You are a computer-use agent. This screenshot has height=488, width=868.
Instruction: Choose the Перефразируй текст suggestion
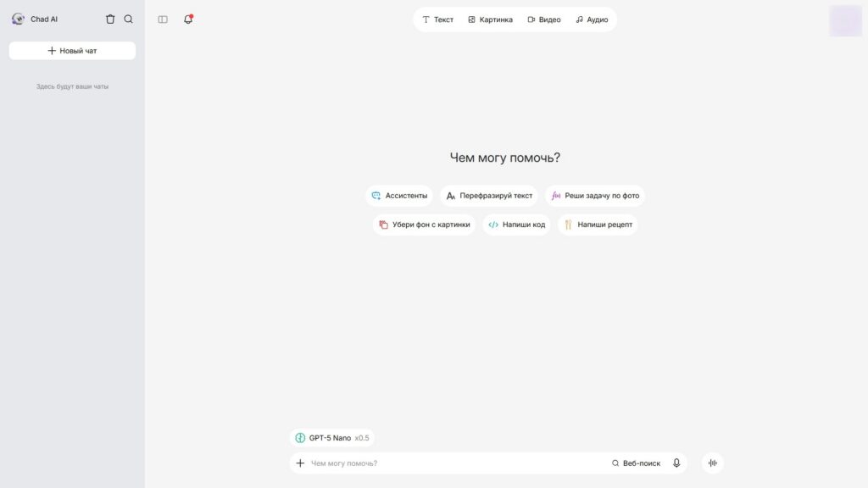489,196
